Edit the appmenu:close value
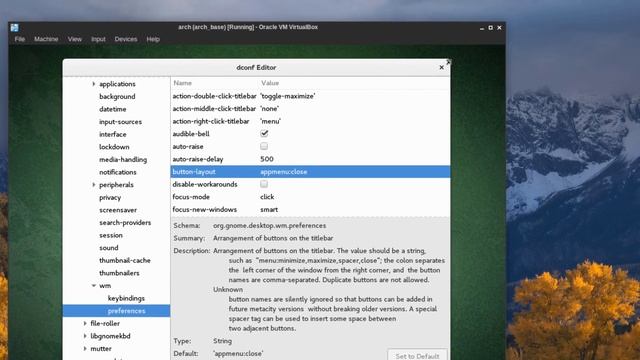 [x=284, y=172]
